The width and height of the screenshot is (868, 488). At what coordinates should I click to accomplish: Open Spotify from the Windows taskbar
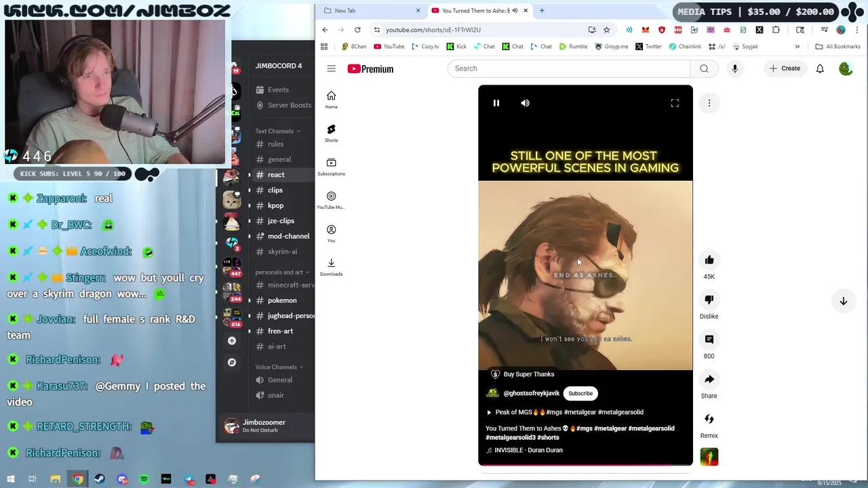point(144,479)
